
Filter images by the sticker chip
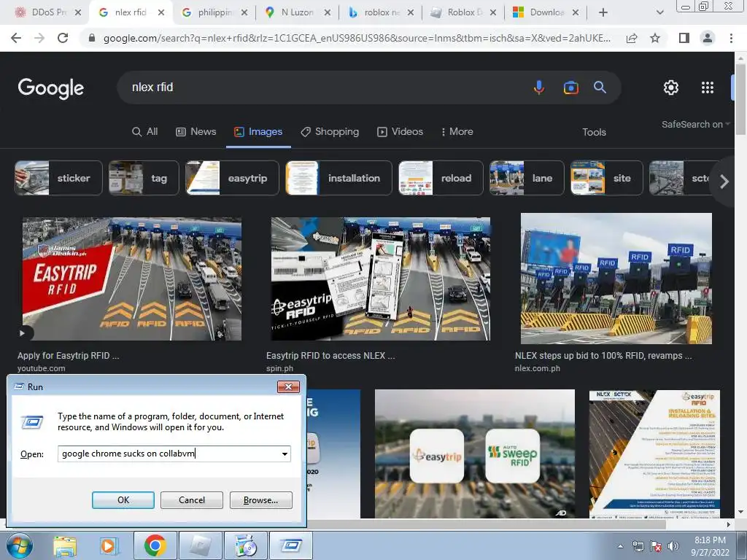58,178
